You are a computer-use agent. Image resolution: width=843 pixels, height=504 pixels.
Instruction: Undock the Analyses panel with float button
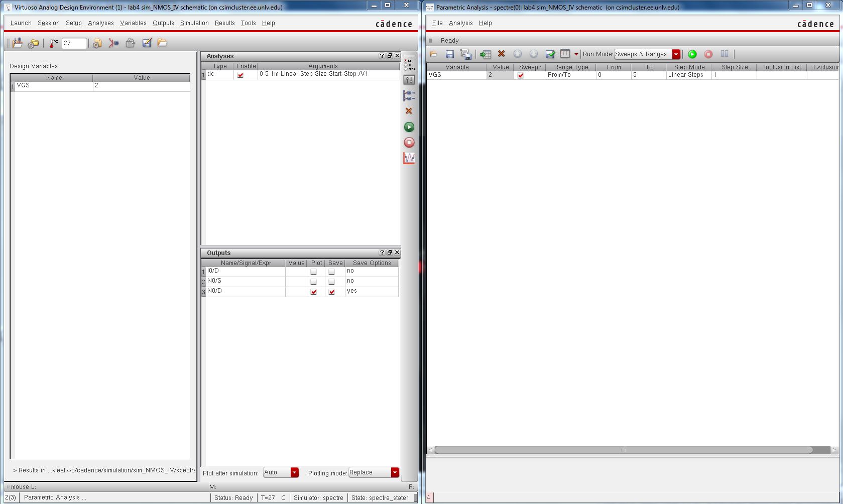[x=389, y=56]
